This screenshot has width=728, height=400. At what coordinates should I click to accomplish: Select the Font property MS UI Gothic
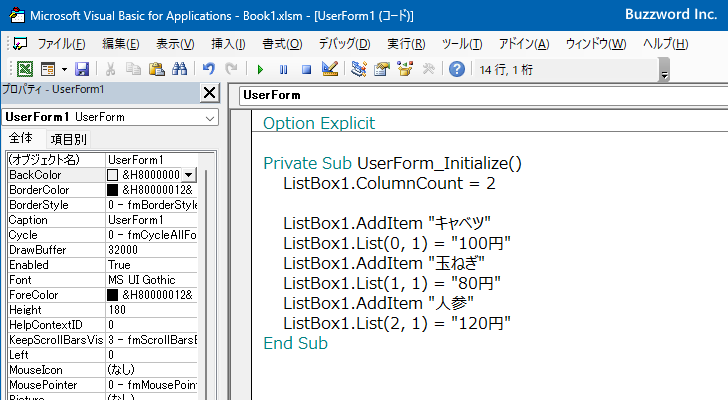[x=142, y=280]
